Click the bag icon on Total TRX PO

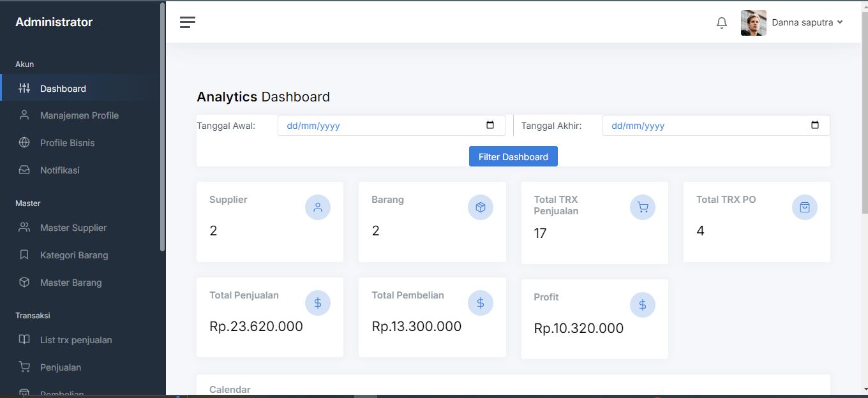(x=805, y=207)
